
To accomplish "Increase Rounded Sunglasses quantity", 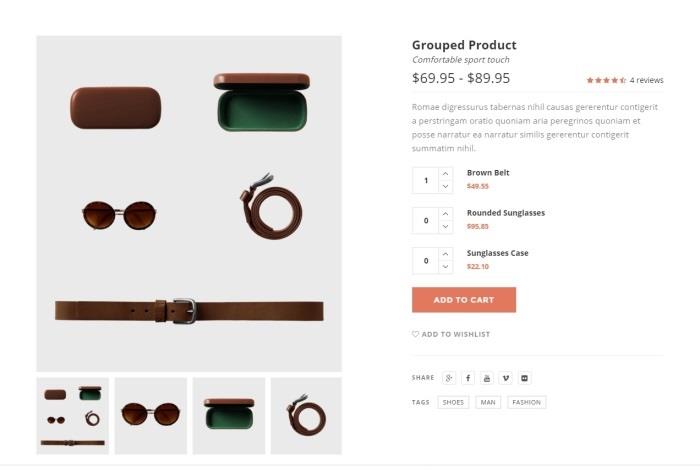I will pyautogui.click(x=446, y=214).
